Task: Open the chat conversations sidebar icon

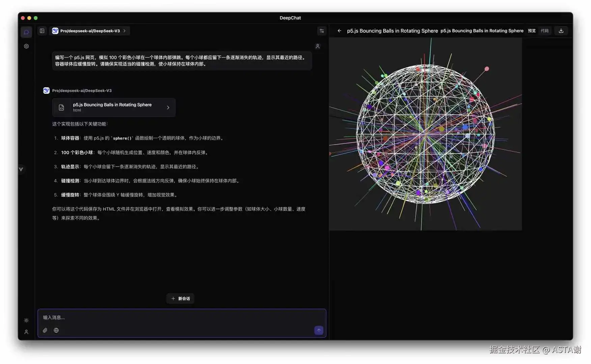Action: tap(26, 32)
